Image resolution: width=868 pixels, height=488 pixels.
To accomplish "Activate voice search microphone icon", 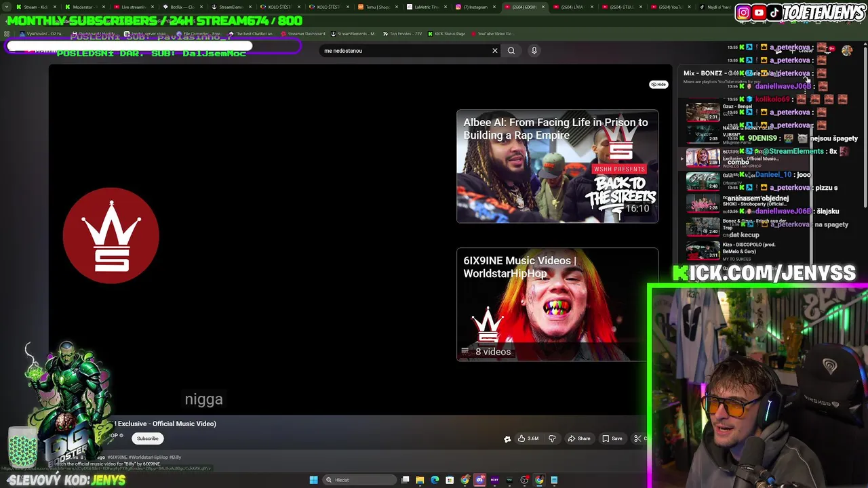I will (x=534, y=51).
